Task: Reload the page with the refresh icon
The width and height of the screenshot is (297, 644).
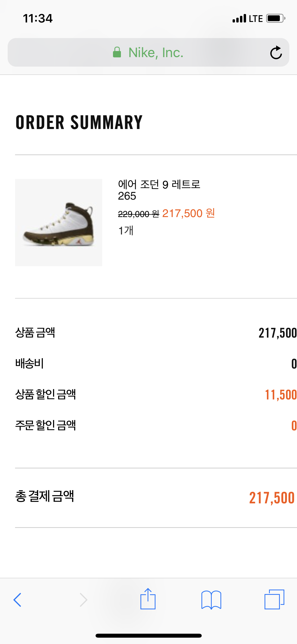Action: click(x=276, y=53)
